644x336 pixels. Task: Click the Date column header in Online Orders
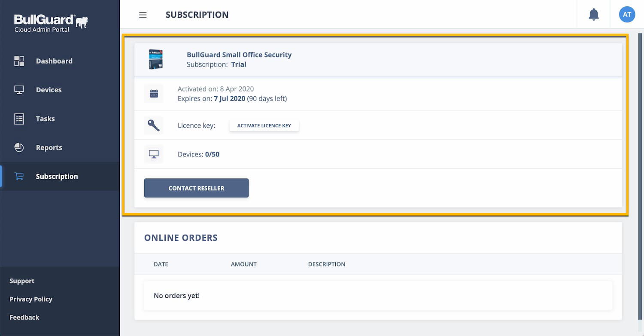(x=161, y=264)
